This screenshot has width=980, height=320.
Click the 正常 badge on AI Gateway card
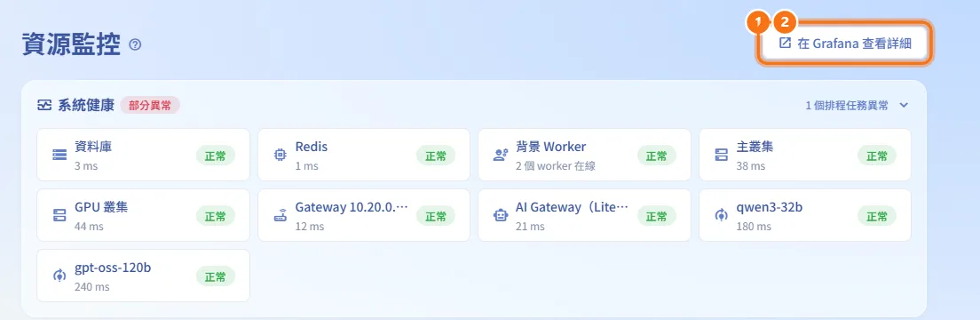point(657,216)
